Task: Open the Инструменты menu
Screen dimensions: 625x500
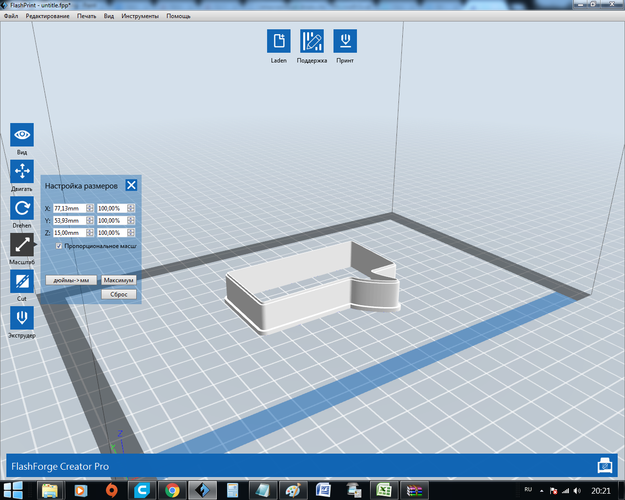Action: coord(140,16)
